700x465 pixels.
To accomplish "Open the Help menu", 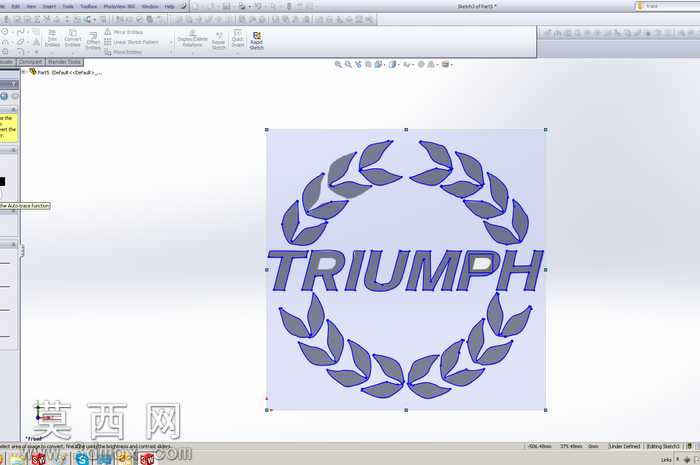I will click(x=169, y=6).
